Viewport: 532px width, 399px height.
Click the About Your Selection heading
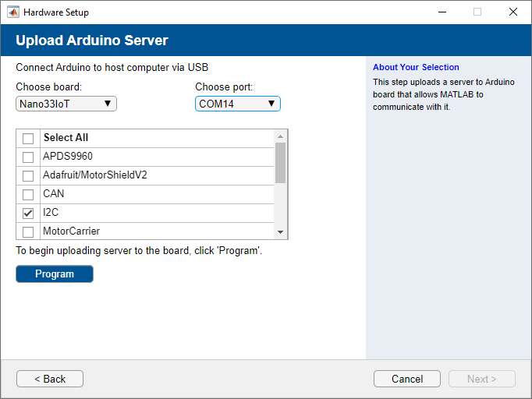[x=416, y=68]
